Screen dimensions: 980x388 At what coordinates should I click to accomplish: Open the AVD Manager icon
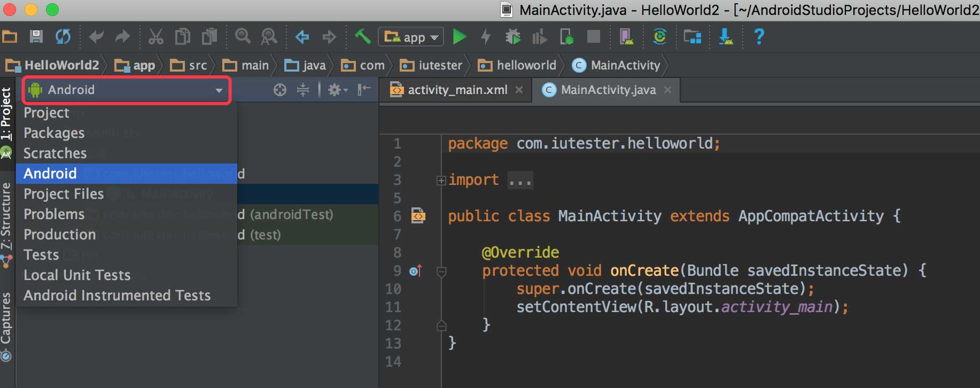pyautogui.click(x=626, y=37)
